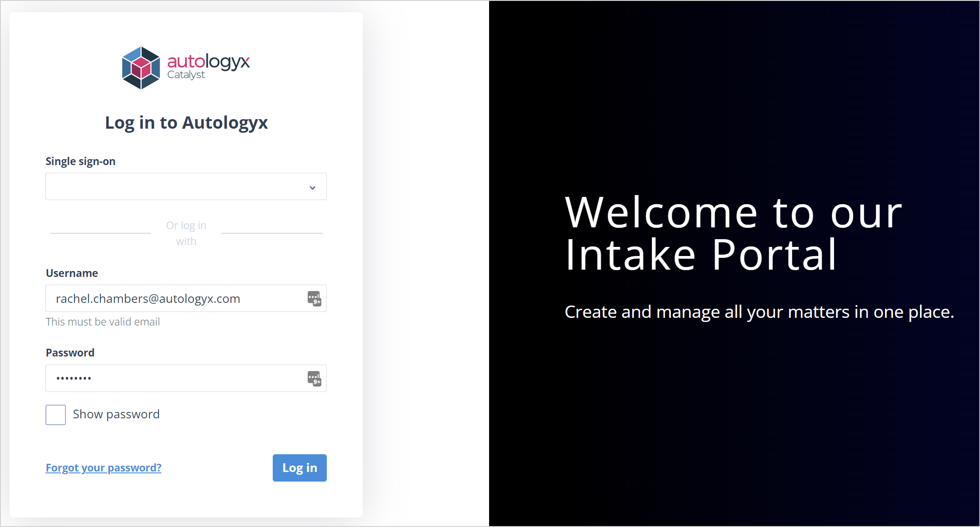Click the 'Log in to Autologyx' heading
This screenshot has width=980, height=527.
(x=186, y=123)
